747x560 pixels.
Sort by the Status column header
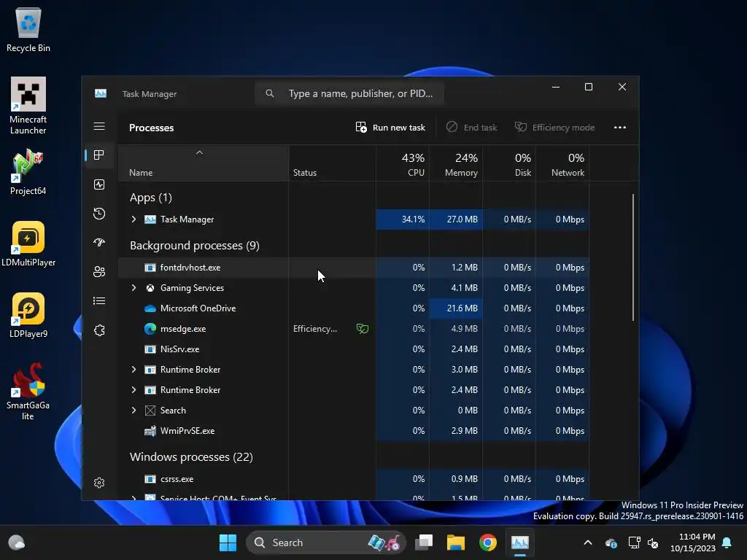tap(332, 164)
